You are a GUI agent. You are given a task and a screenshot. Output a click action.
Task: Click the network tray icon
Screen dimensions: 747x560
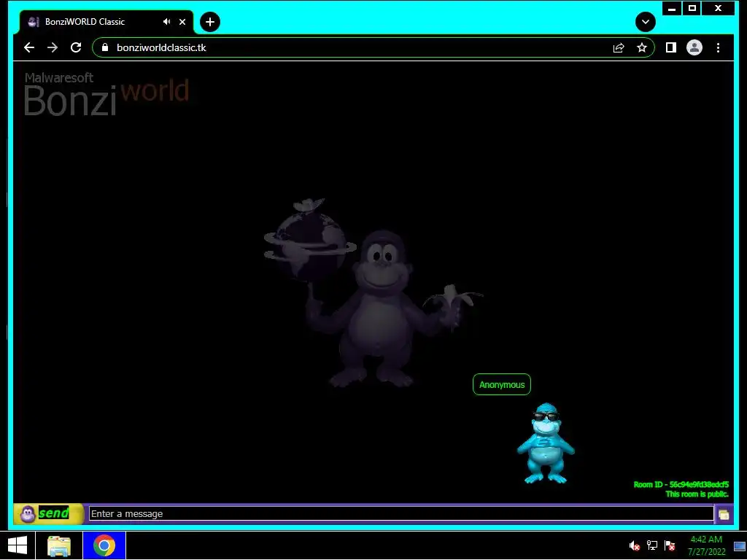pyautogui.click(x=651, y=545)
